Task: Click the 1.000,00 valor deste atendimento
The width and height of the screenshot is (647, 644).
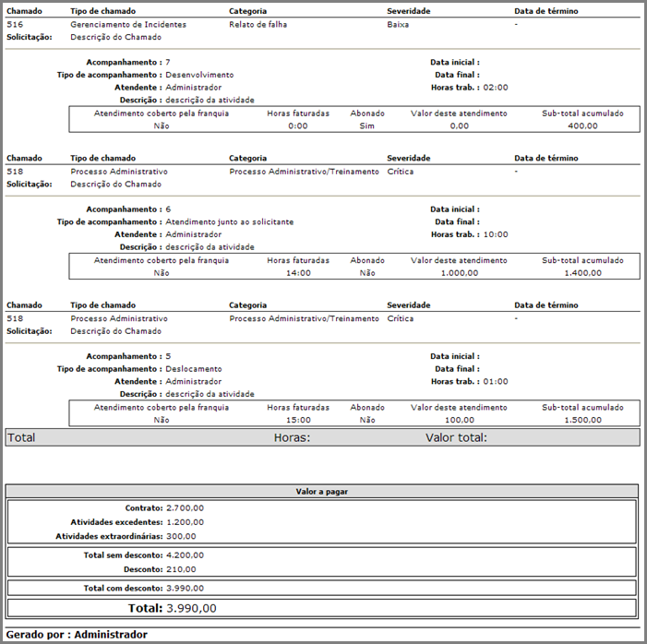Action: coord(459,272)
